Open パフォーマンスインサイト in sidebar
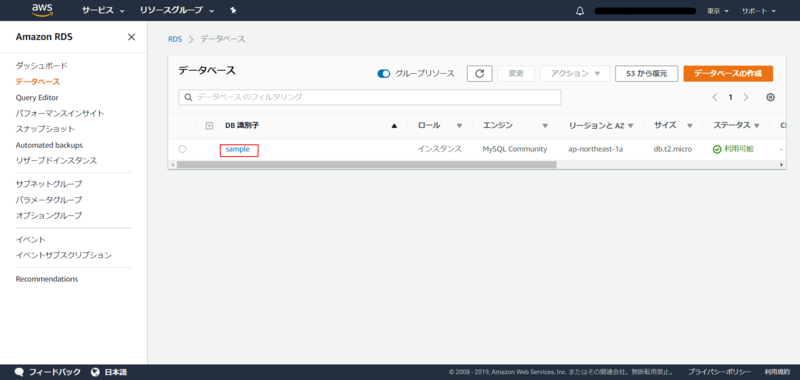Viewport: 800px width, 380px height. click(x=60, y=113)
